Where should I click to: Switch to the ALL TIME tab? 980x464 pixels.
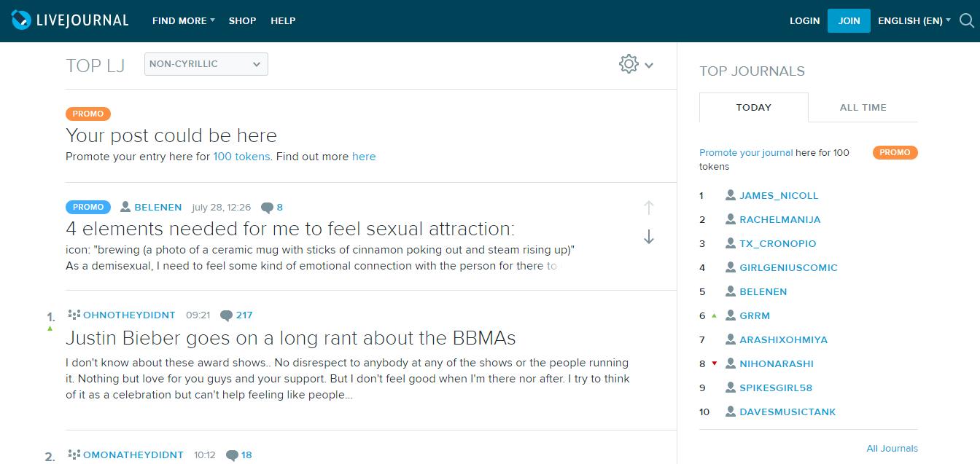(x=863, y=107)
